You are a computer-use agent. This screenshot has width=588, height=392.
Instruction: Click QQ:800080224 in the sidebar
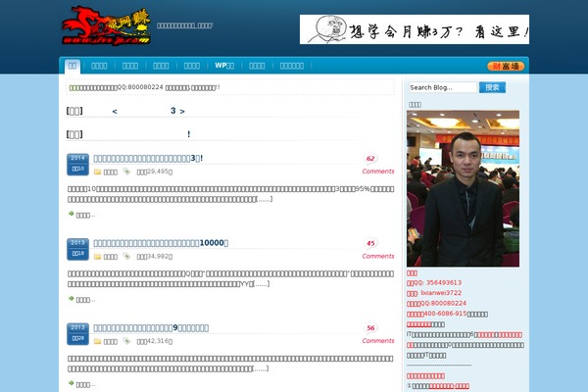(x=443, y=304)
